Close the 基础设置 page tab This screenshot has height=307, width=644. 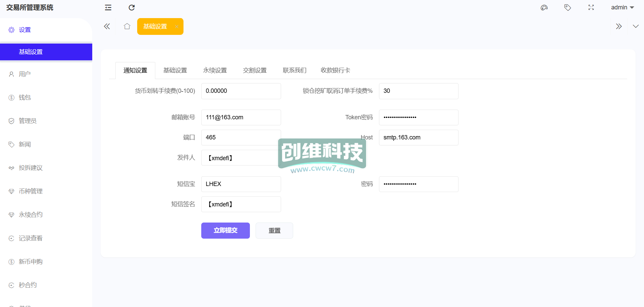[x=176, y=26]
